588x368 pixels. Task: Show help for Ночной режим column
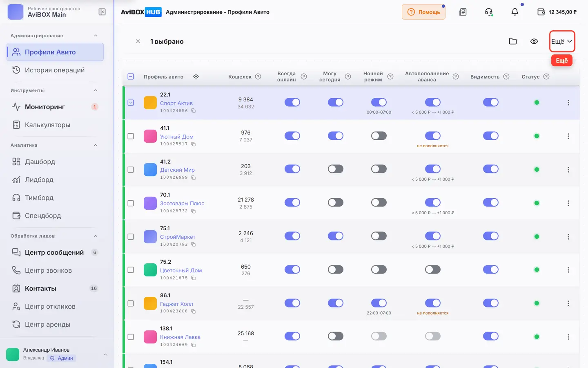(x=390, y=76)
